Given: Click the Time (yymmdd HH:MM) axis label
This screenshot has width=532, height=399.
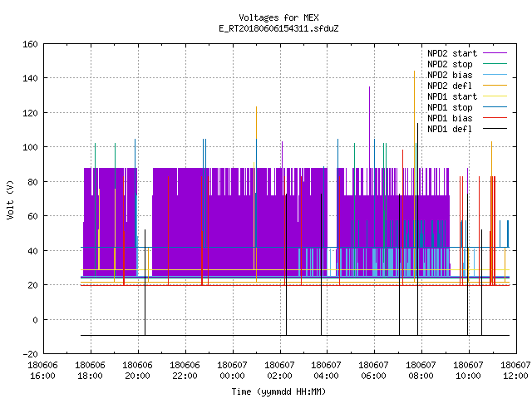Looking at the screenshot, I should (278, 392).
